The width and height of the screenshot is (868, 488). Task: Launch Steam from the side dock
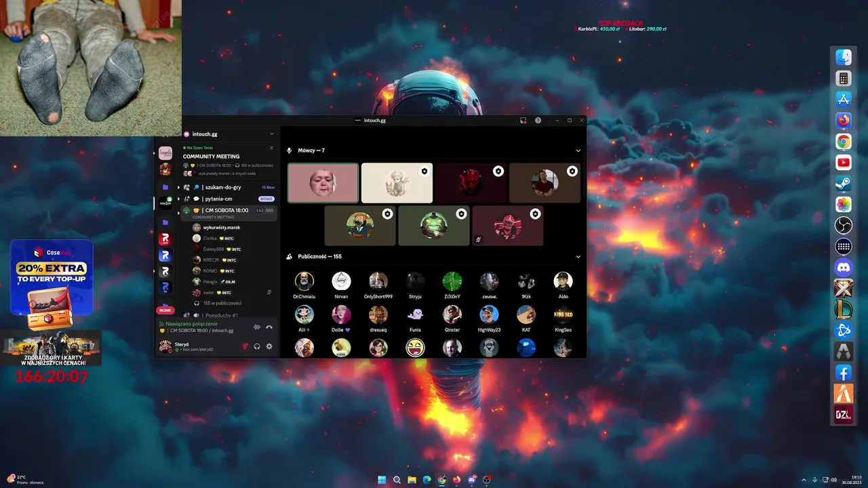844,183
